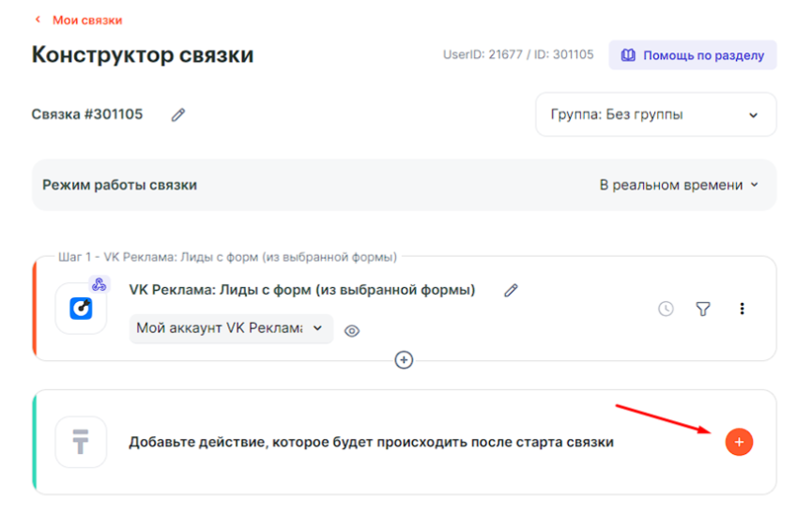Click the gray action placeholder icon
This screenshot has width=812, height=514.
click(81, 442)
